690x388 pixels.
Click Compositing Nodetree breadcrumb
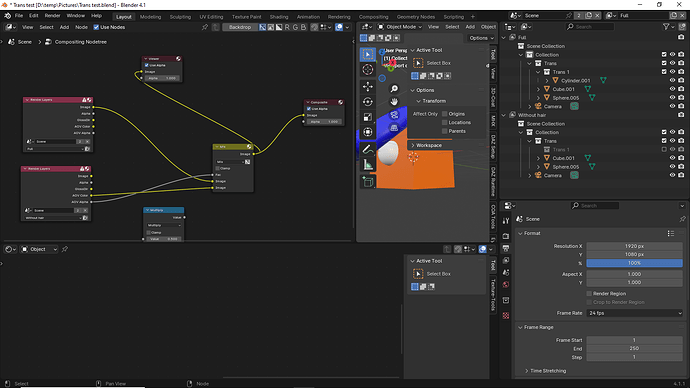point(81,42)
